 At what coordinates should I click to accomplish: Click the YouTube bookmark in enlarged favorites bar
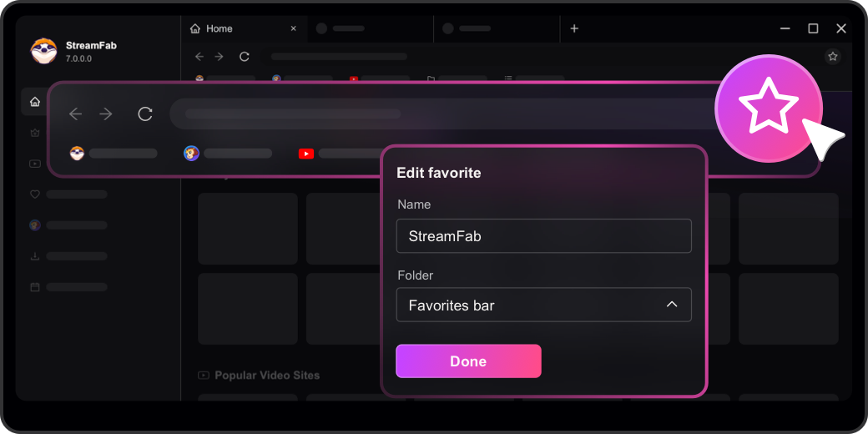tap(305, 154)
